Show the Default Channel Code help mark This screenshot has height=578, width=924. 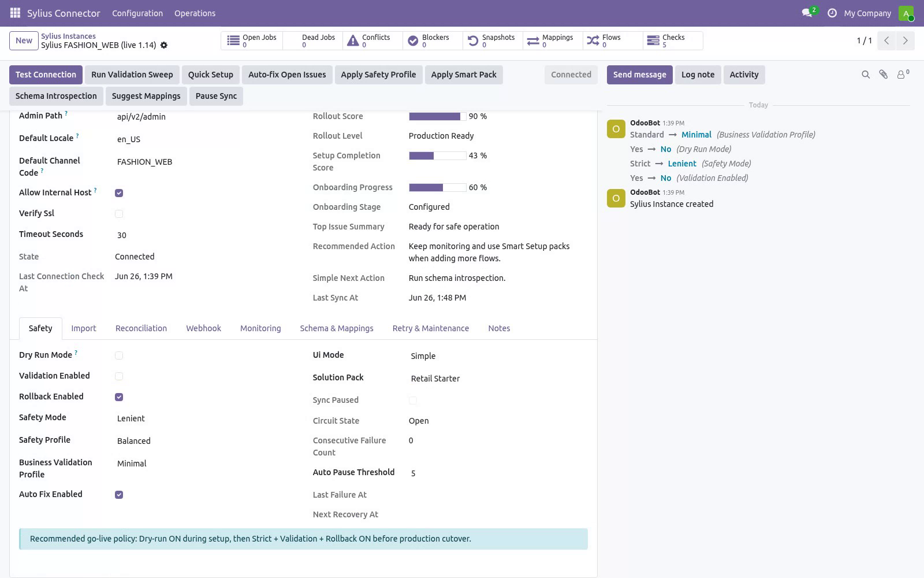(x=42, y=171)
